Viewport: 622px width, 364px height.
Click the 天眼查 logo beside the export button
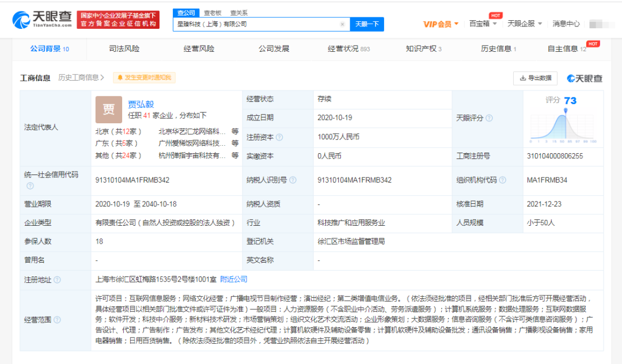pyautogui.click(x=585, y=78)
